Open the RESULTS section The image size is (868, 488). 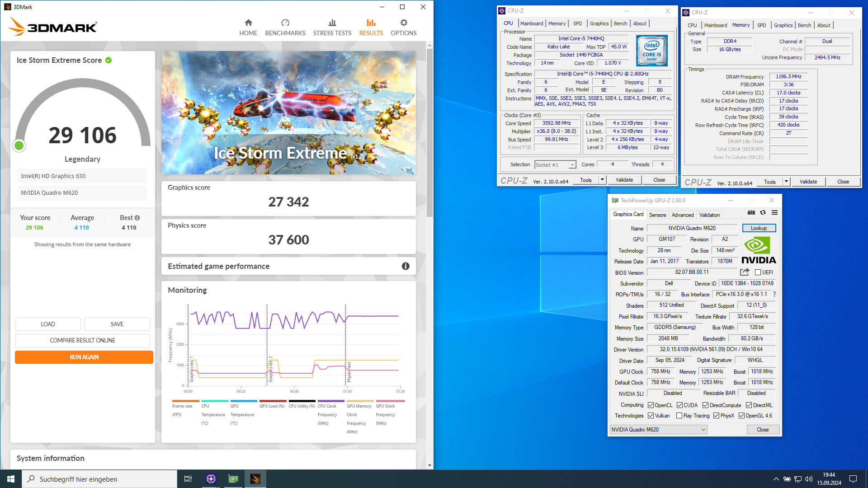[x=371, y=28]
